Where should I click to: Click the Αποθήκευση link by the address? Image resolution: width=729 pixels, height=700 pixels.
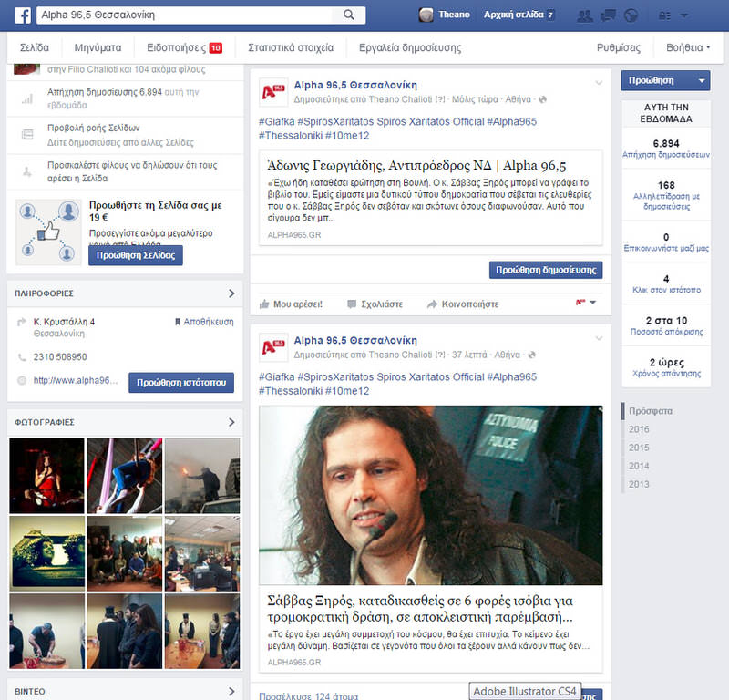[209, 322]
